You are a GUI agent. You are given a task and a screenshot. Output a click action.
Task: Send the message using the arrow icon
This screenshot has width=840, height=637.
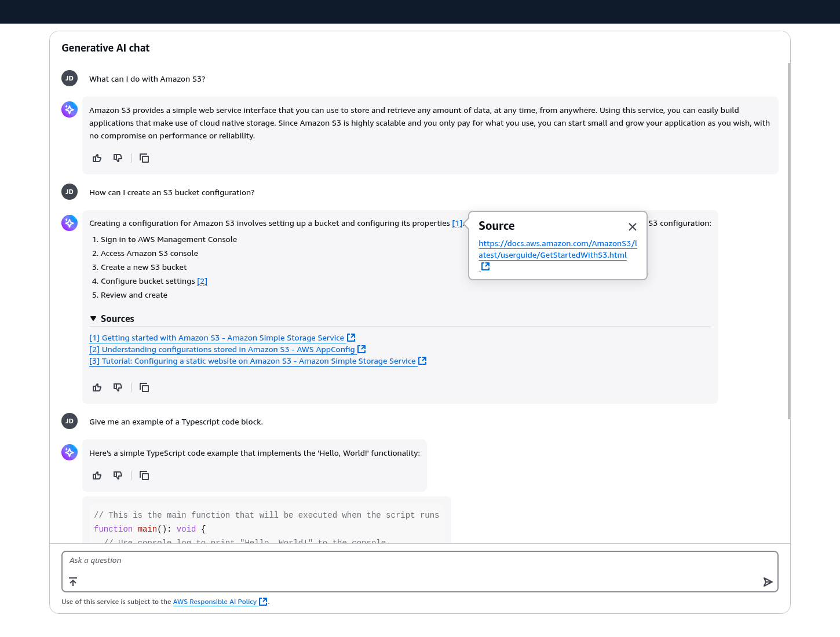tap(768, 581)
